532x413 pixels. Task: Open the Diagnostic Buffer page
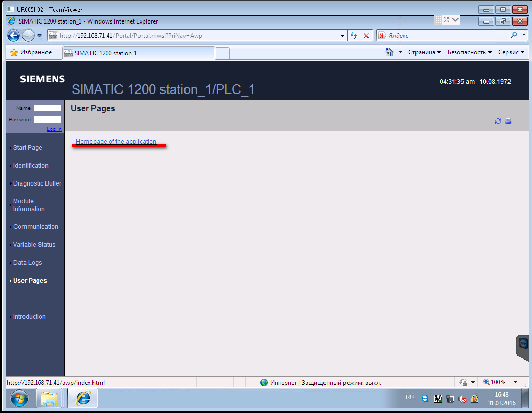[37, 183]
